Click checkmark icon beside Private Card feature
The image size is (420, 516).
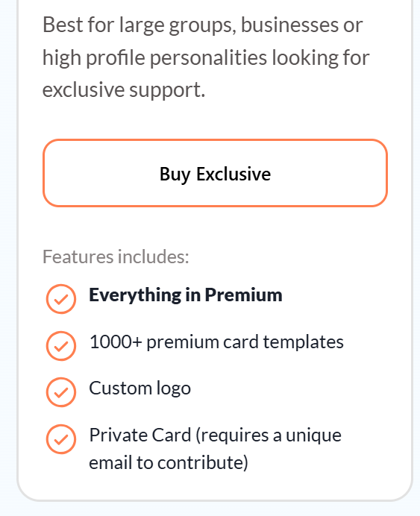tap(61, 439)
